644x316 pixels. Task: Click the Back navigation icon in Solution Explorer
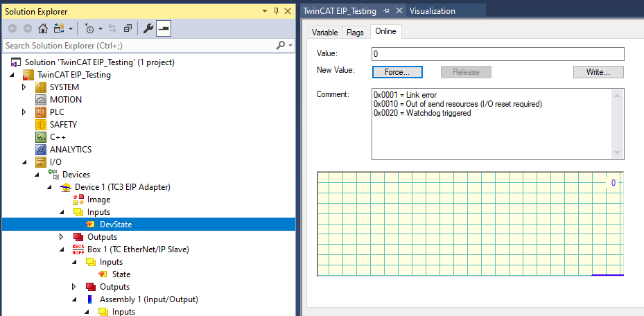tap(13, 28)
